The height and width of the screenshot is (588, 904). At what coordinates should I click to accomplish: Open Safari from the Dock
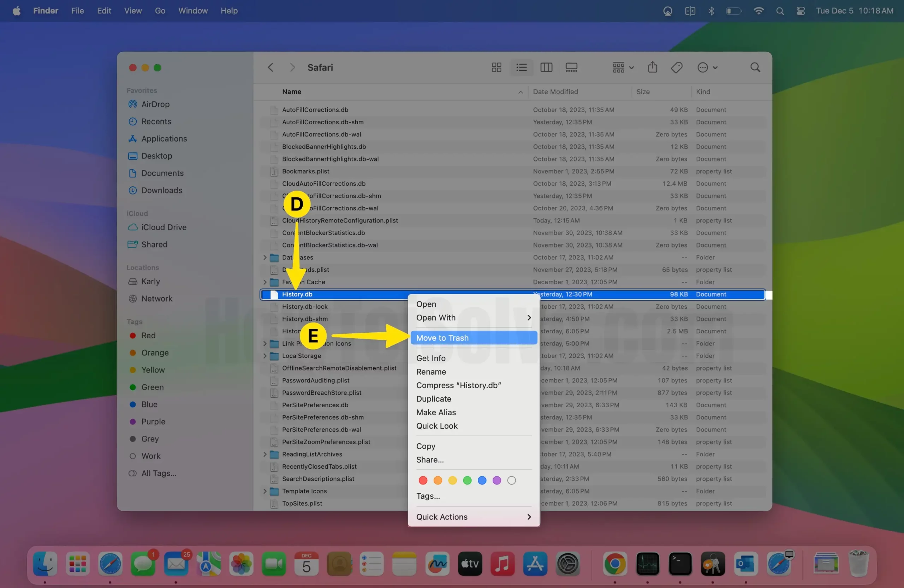(110, 563)
